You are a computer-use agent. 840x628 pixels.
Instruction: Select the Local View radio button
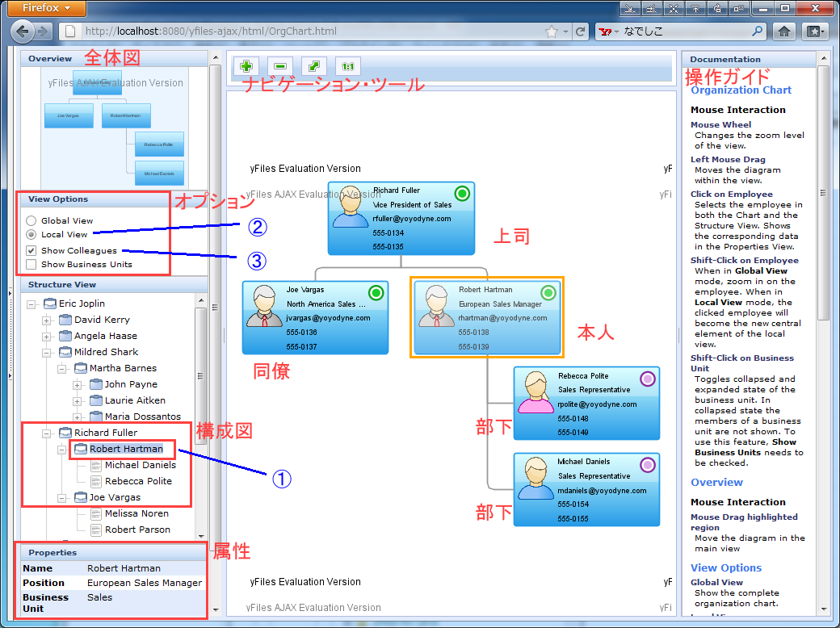click(x=31, y=234)
